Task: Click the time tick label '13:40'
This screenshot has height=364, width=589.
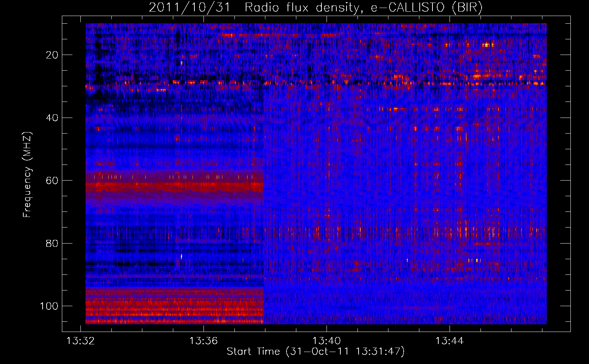Action: pyautogui.click(x=327, y=341)
